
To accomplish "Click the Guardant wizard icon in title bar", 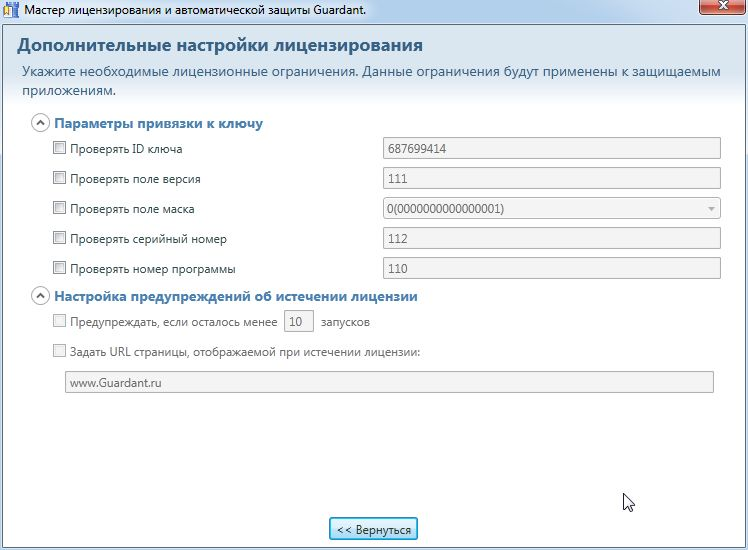I will click(12, 10).
